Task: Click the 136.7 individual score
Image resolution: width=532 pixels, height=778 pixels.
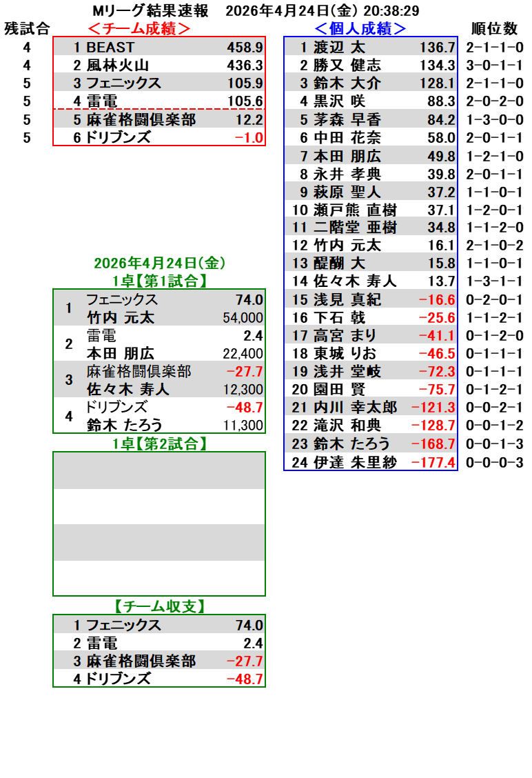Action: point(437,47)
